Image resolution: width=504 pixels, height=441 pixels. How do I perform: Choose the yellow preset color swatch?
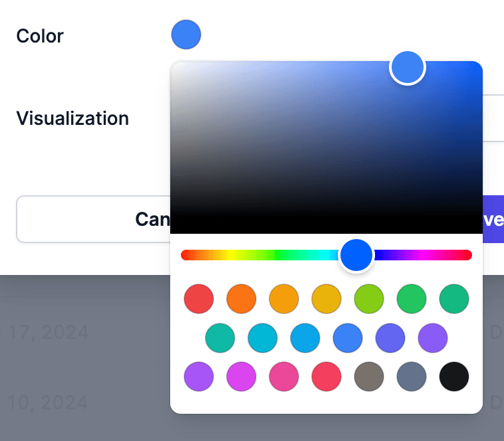[326, 299]
